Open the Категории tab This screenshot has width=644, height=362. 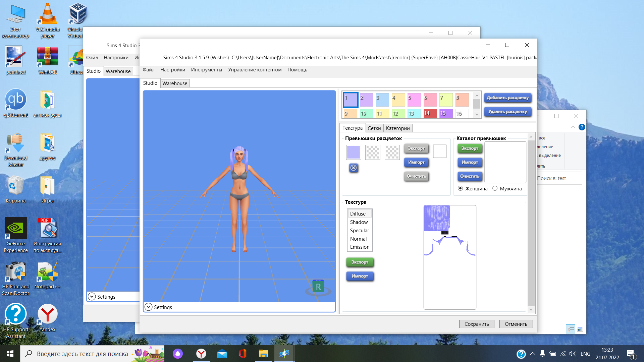pyautogui.click(x=397, y=128)
